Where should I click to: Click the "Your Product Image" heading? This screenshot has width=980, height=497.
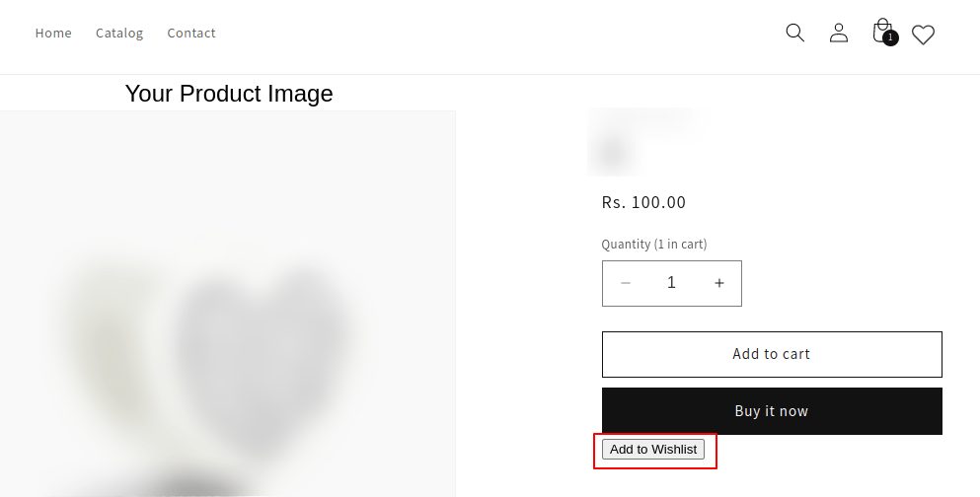(x=229, y=94)
